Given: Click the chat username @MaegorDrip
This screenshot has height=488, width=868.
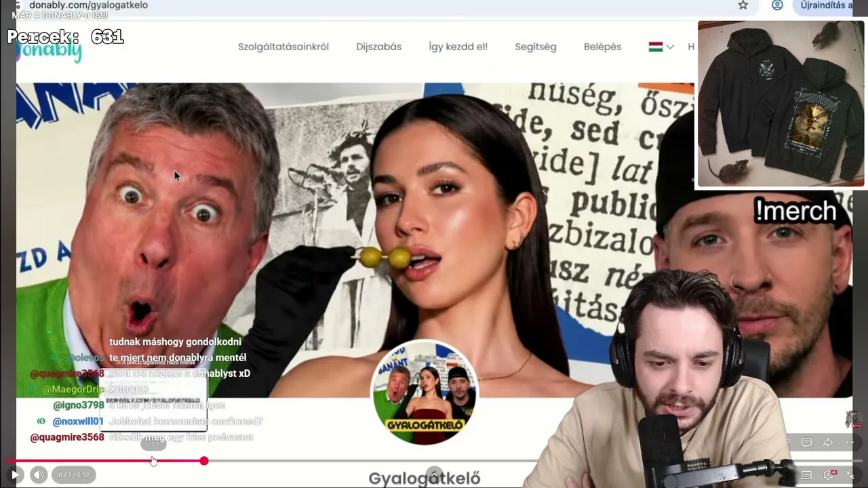Looking at the screenshot, I should (x=73, y=390).
